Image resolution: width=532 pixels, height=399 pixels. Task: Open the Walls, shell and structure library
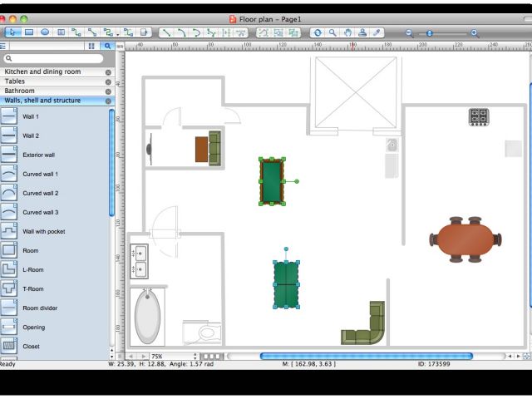pyautogui.click(x=50, y=101)
